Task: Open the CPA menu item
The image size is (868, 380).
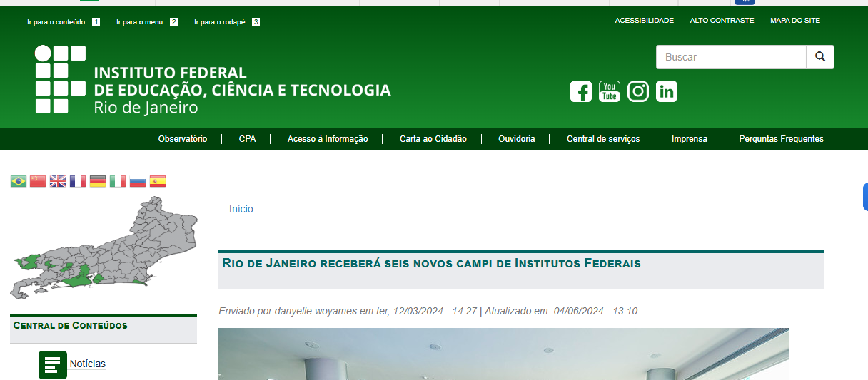Action: point(248,139)
